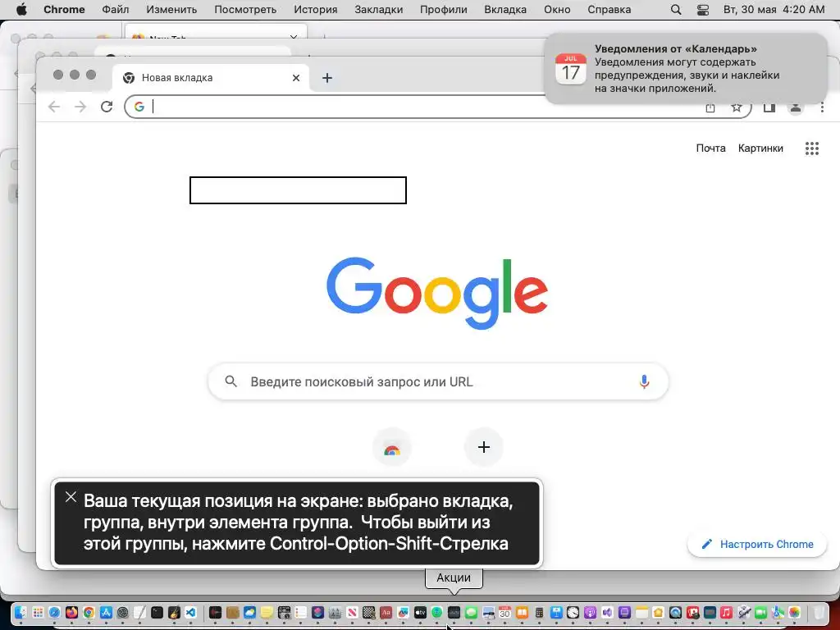Image resolution: width=840 pixels, height=630 pixels.
Task: Open the Вкладка menu
Action: click(505, 10)
